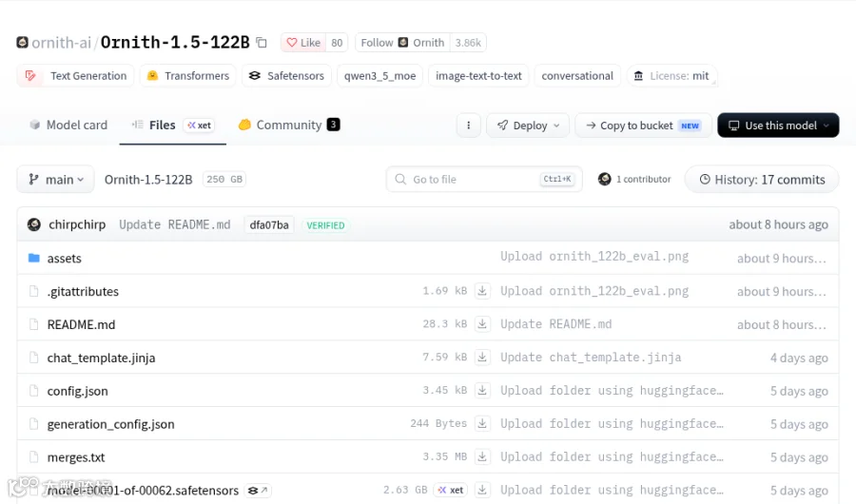Download the merges.txt file
The height and width of the screenshot is (504, 856).
pyautogui.click(x=482, y=456)
